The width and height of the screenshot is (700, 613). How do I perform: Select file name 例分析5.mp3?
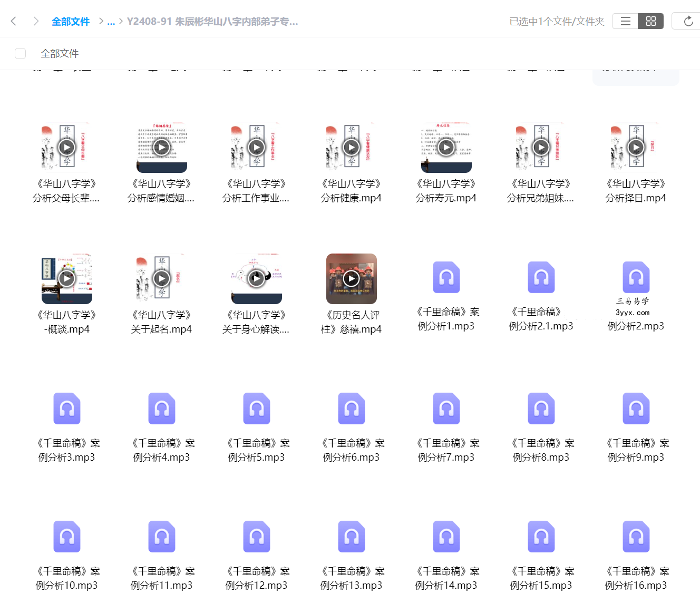pos(256,458)
